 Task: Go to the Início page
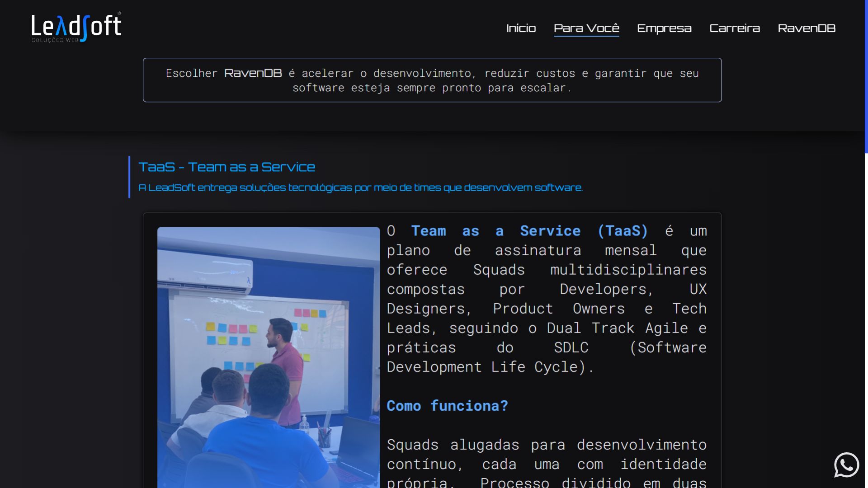pos(521,28)
